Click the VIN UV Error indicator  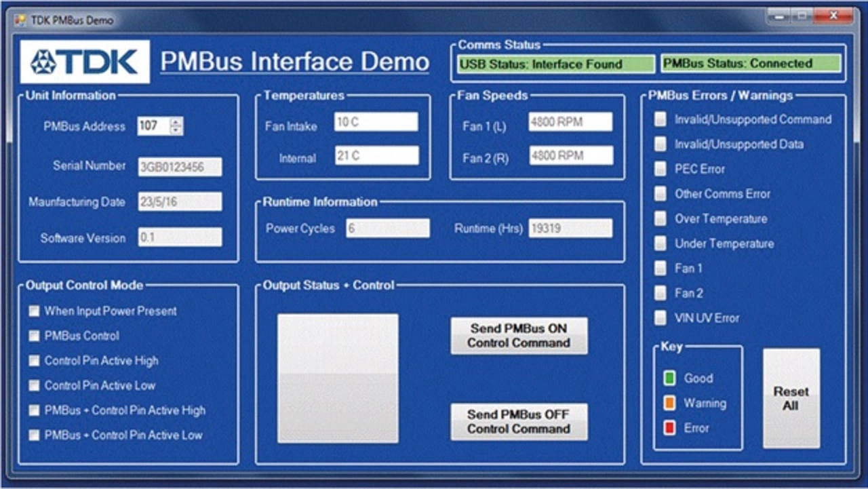point(660,318)
